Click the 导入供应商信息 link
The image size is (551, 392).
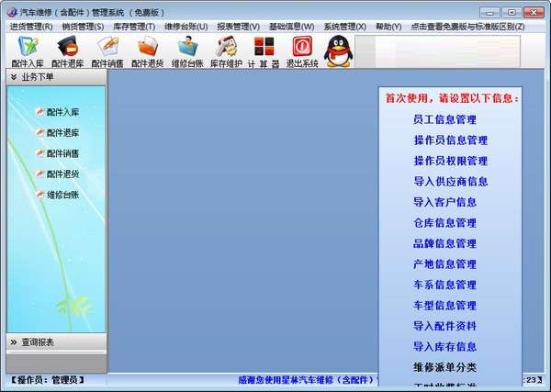[x=451, y=182]
